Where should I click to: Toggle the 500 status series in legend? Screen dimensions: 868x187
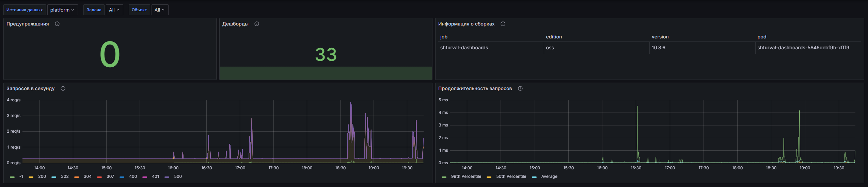click(178, 176)
